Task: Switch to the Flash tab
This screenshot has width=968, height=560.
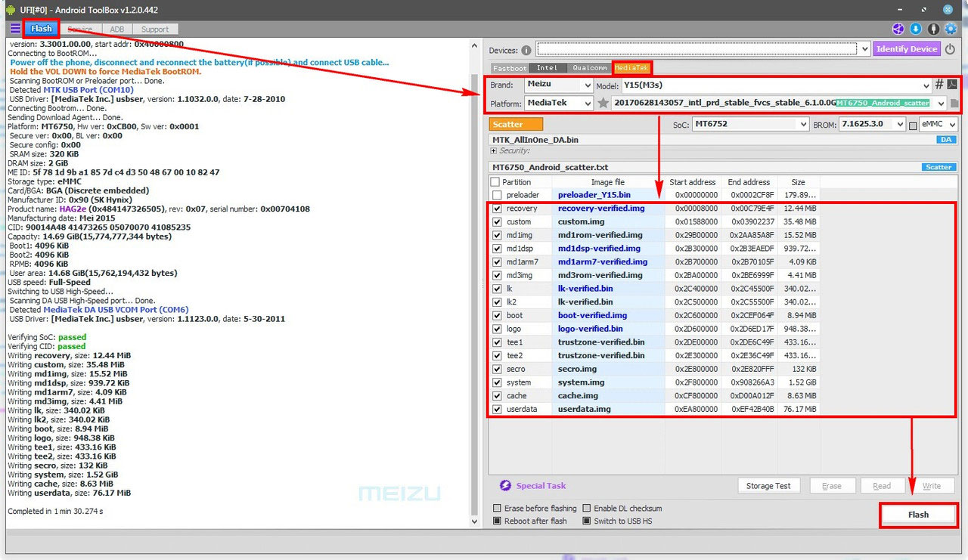Action: point(42,29)
